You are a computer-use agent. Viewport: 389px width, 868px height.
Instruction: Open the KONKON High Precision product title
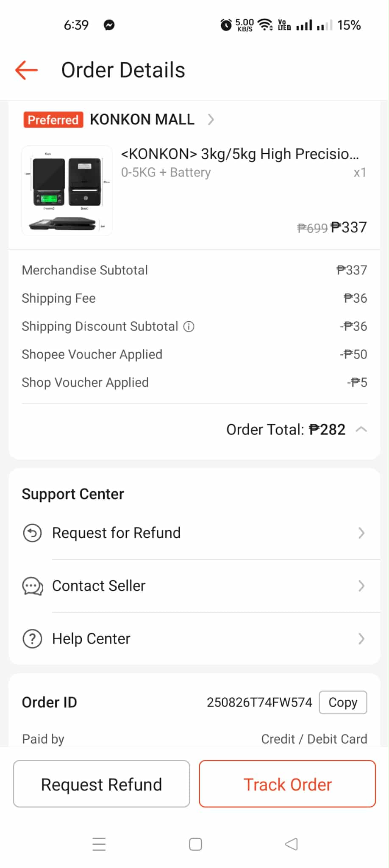pos(239,154)
